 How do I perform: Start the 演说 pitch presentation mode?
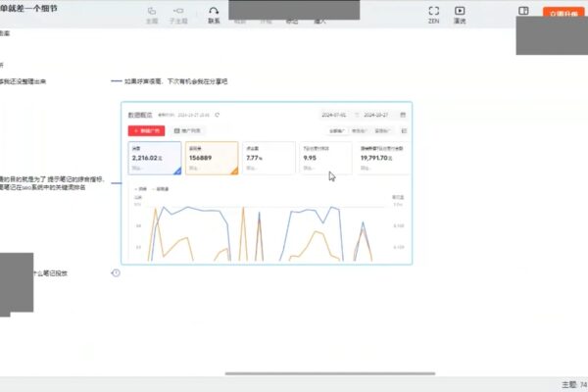(460, 16)
